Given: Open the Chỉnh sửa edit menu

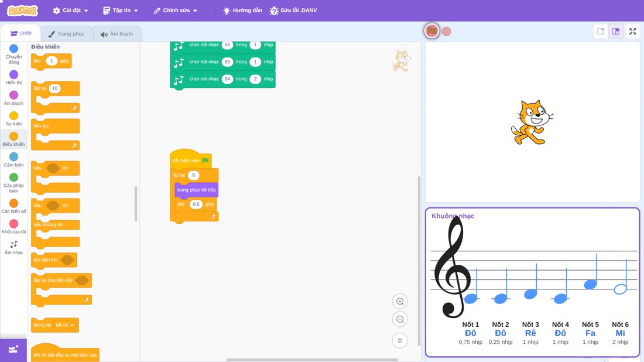Looking at the screenshot, I should [176, 11].
